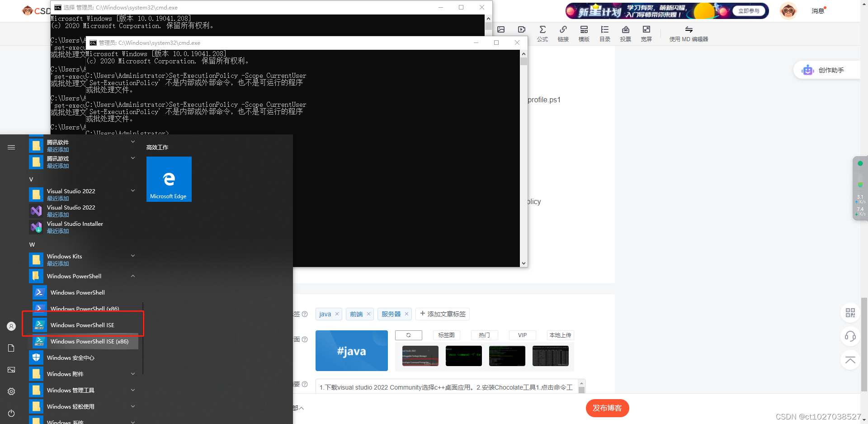Click the article summary text field
Image resolution: width=868 pixels, height=424 pixels.
click(x=447, y=387)
